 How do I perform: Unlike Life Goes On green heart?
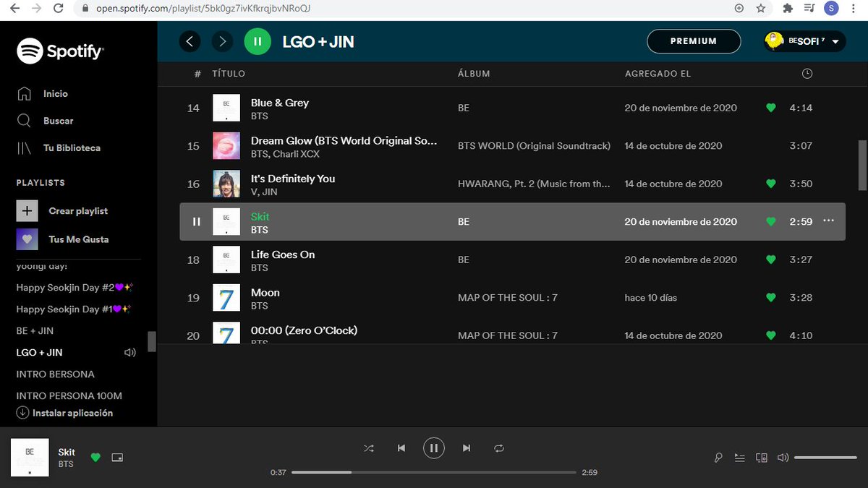(770, 260)
